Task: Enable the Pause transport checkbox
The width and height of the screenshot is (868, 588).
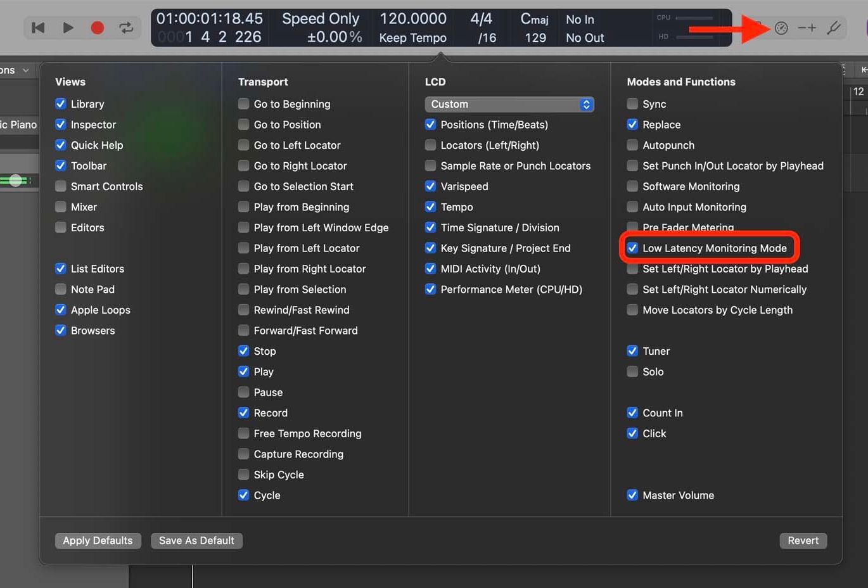Action: 243,392
